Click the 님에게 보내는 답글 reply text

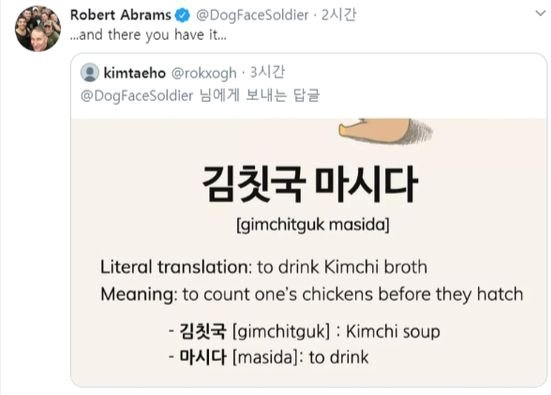point(260,96)
